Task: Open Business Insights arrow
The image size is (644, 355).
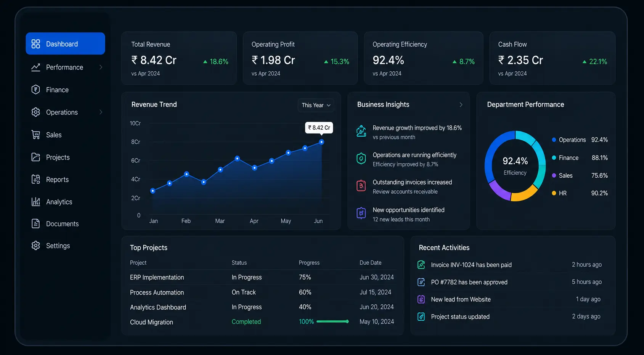Action: pos(461,104)
